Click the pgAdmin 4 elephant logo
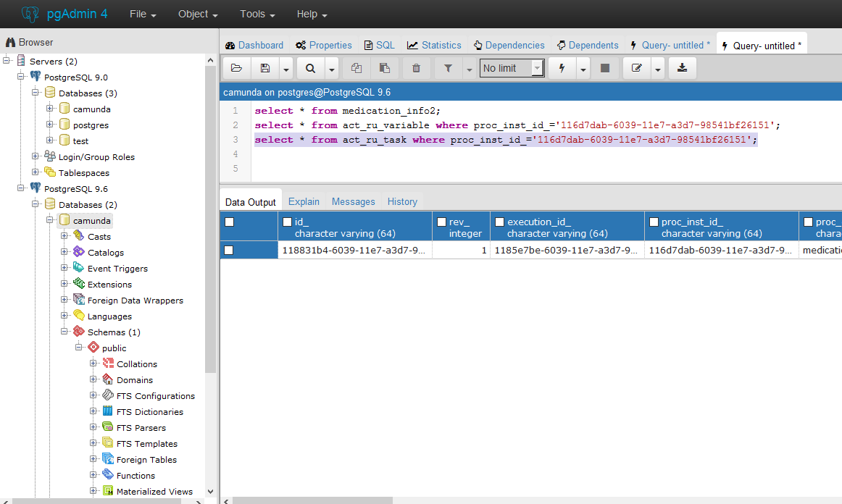 30,14
